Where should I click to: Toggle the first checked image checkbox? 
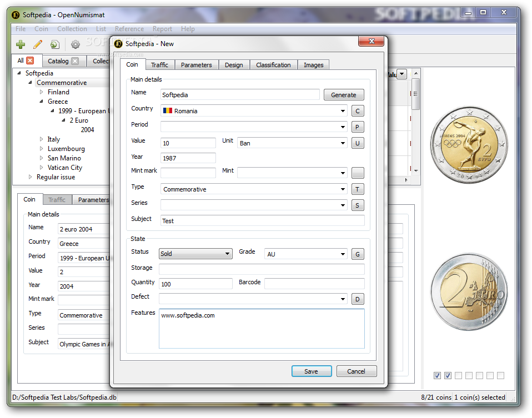click(438, 375)
